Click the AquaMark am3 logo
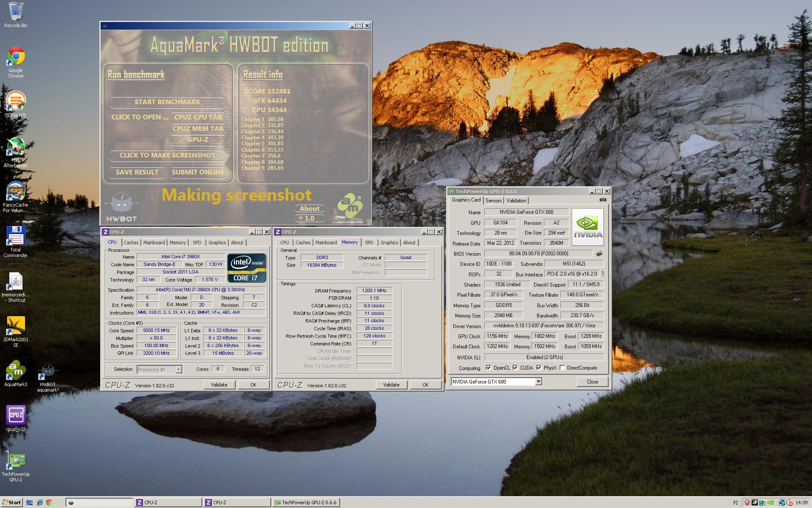 350,208
